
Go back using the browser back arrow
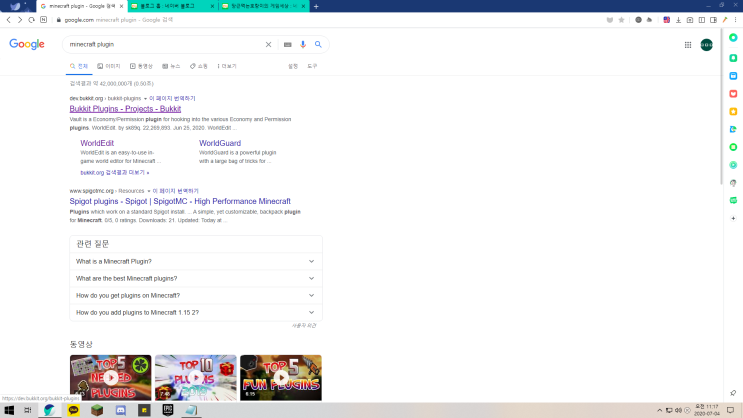[9, 20]
